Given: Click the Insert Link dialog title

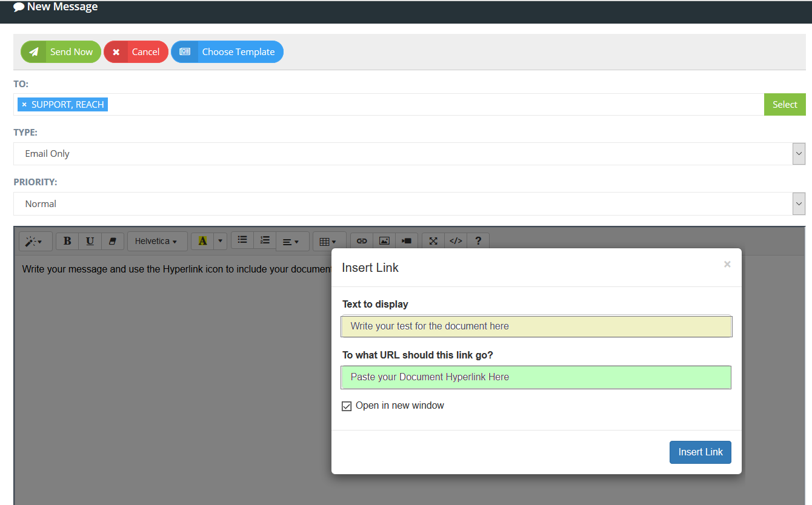Looking at the screenshot, I should coord(370,268).
